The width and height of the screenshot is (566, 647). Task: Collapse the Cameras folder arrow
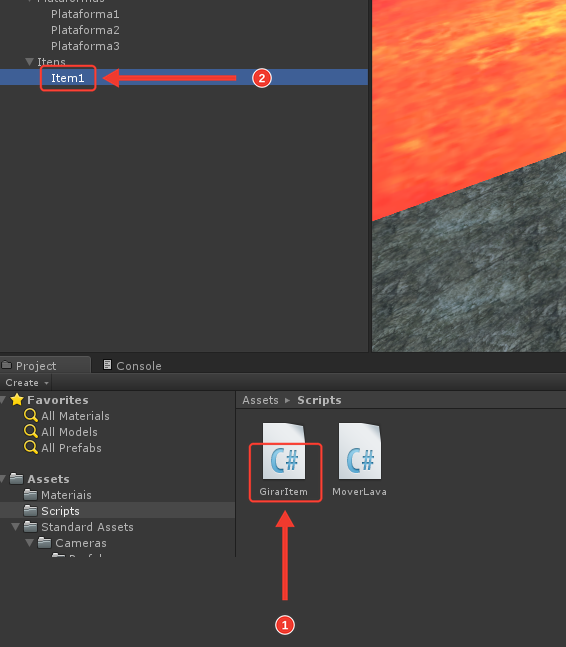pyautogui.click(x=30, y=543)
